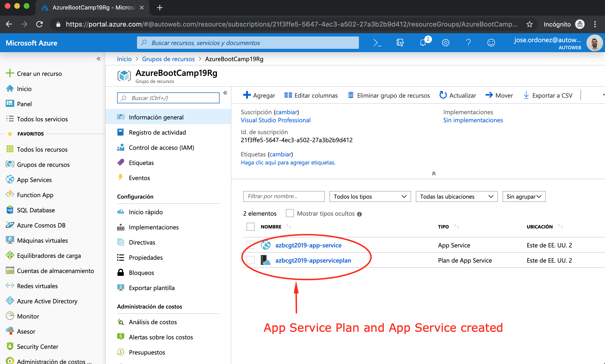Collapse the essentials section with double chevron
Screen dimensions: 605x364
point(434,174)
